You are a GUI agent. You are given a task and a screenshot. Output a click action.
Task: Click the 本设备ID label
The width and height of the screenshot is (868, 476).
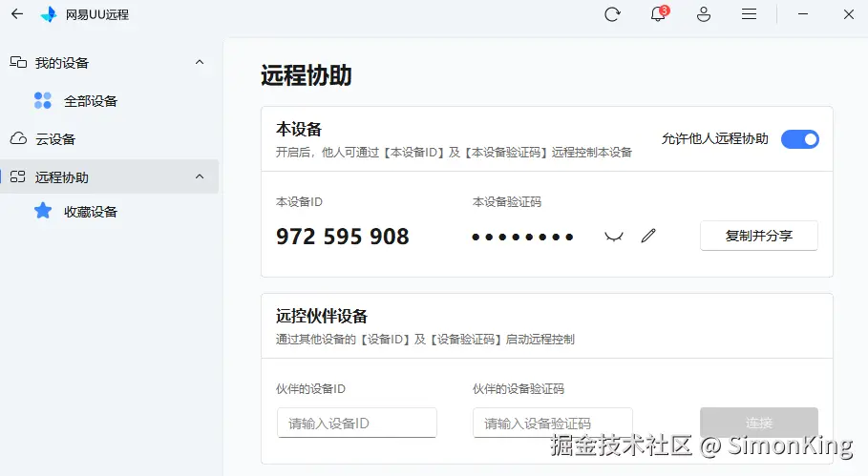[299, 202]
